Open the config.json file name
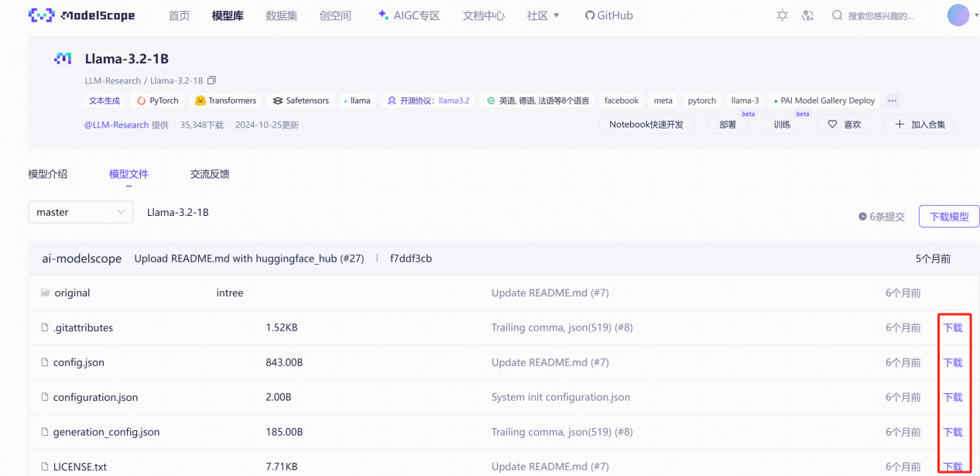This screenshot has height=476, width=980. 78,362
